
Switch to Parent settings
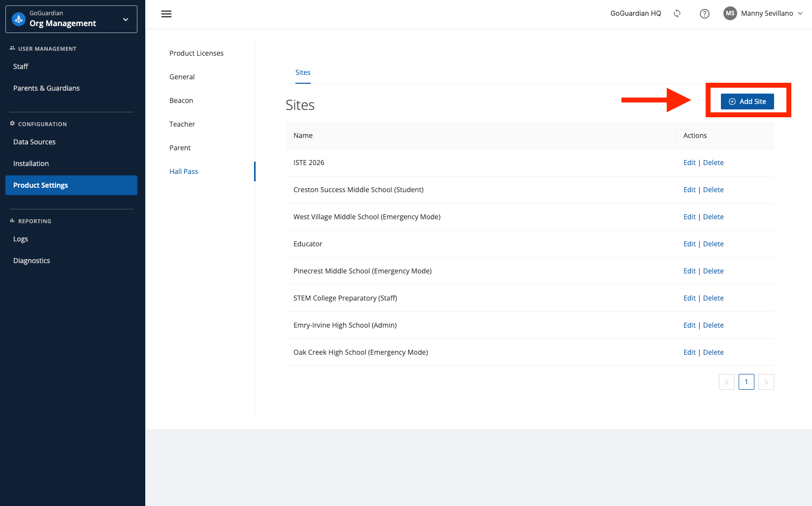[x=180, y=148]
